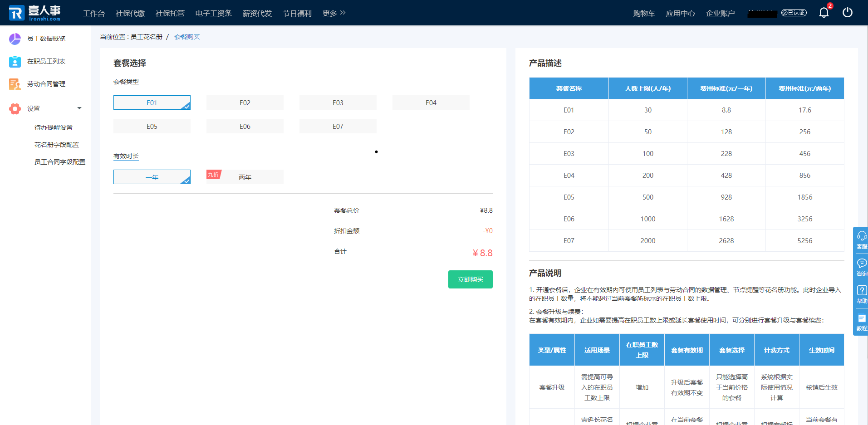Viewport: 868px width, 425px height.
Task: Open 客服 headset icon on right edge
Action: pyautogui.click(x=861, y=236)
